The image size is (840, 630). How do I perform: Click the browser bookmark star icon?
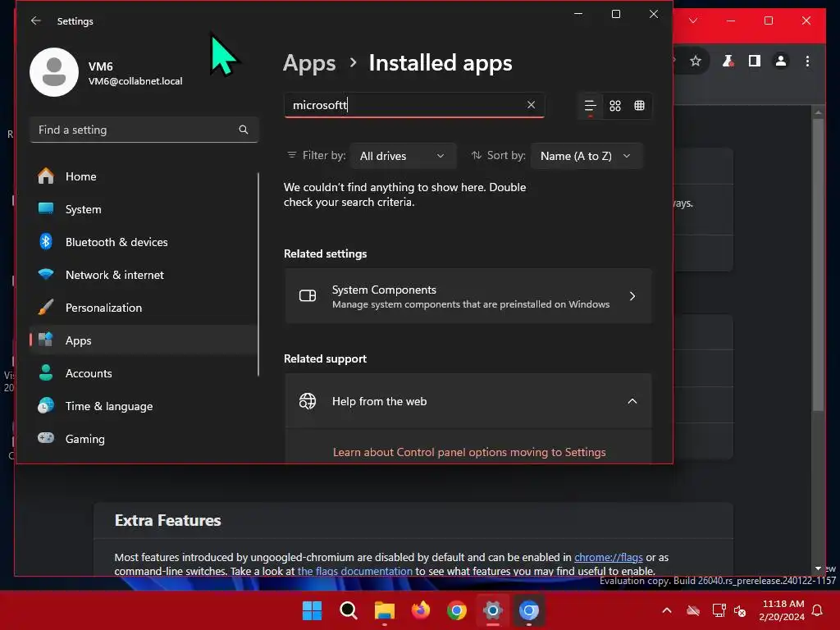tap(696, 61)
